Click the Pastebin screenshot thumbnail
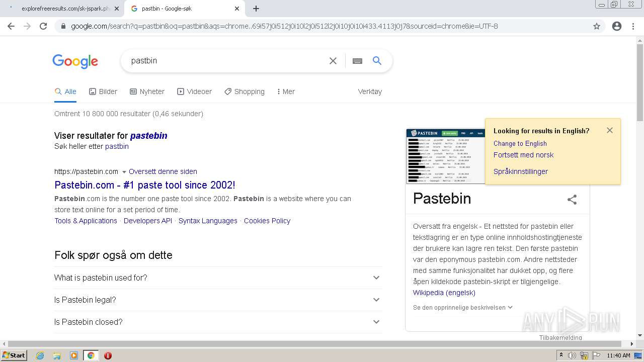644x362 pixels. tap(446, 156)
